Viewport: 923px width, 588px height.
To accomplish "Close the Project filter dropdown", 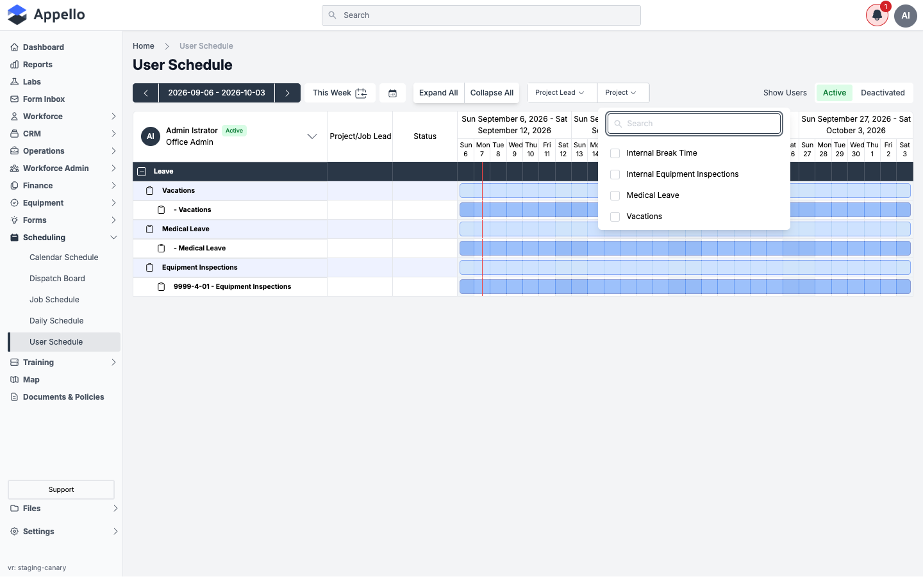I will [622, 93].
